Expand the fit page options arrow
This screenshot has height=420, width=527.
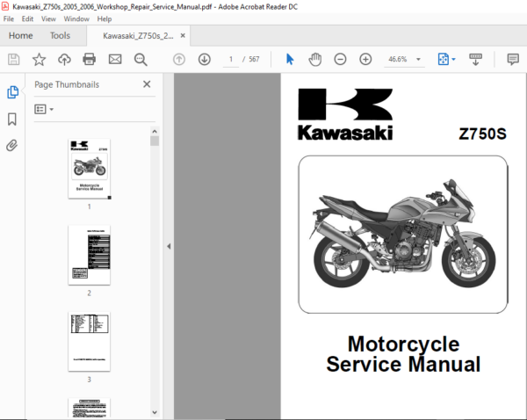point(453,59)
